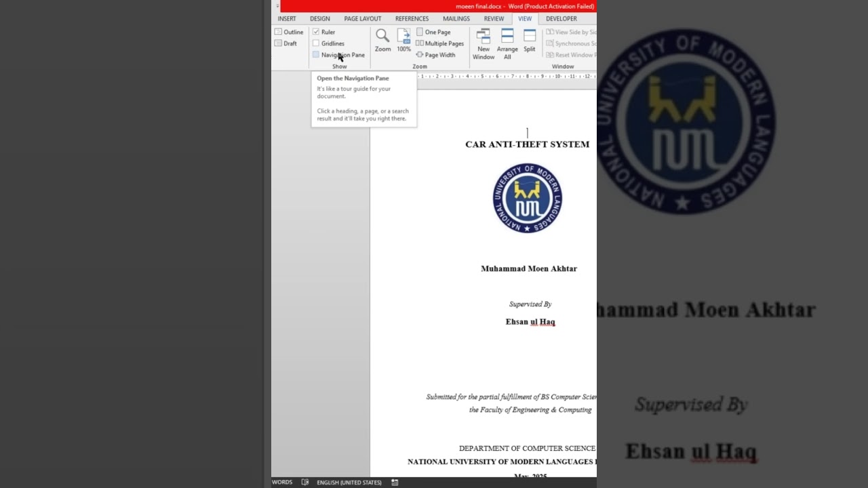This screenshot has height=488, width=868.
Task: Show Multiple Pages zoom option
Action: point(439,43)
